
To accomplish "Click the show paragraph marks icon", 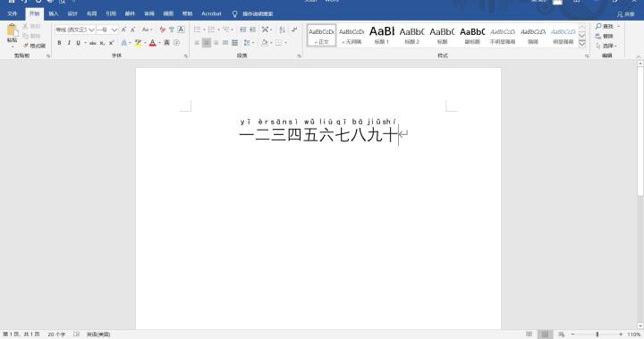I will click(x=294, y=30).
